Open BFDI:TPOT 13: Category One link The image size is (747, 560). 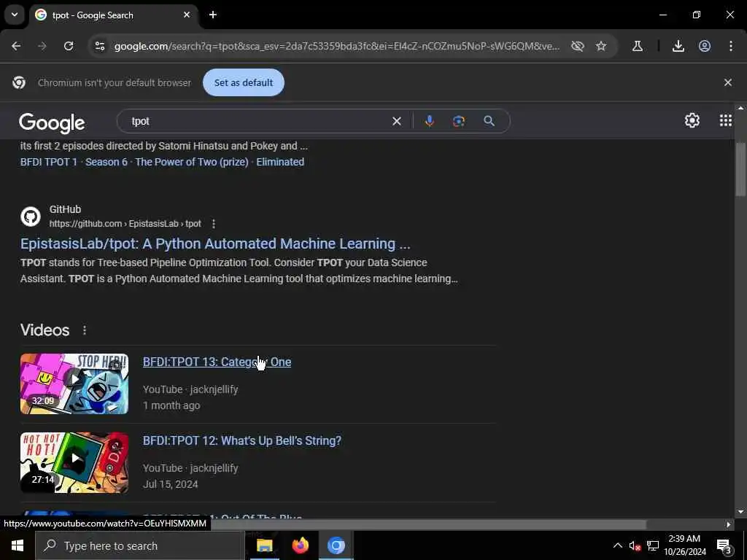tap(217, 362)
